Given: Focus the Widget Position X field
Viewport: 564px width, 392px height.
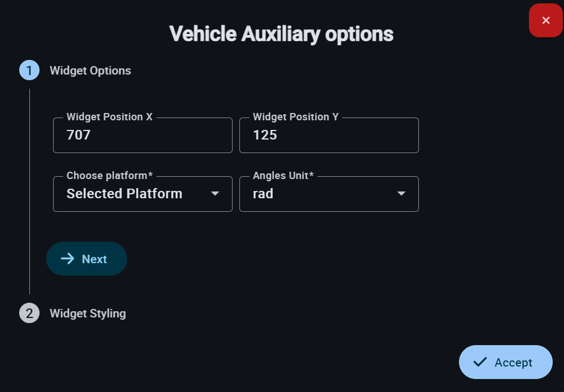Looking at the screenshot, I should pos(142,136).
